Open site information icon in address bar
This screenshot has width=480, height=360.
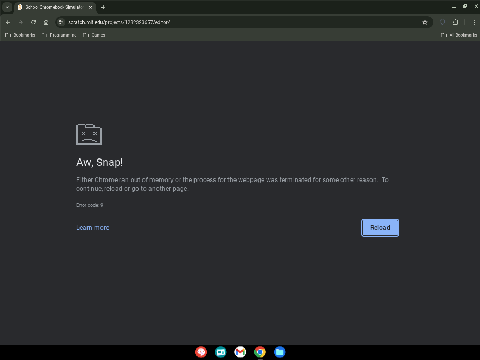[60, 22]
